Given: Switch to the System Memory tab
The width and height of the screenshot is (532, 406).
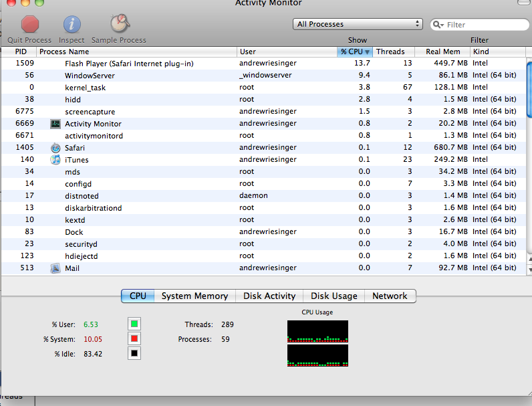Looking at the screenshot, I should pyautogui.click(x=194, y=296).
